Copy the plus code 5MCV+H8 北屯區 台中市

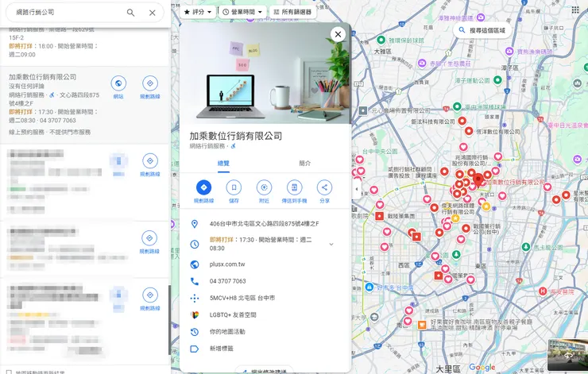point(242,298)
